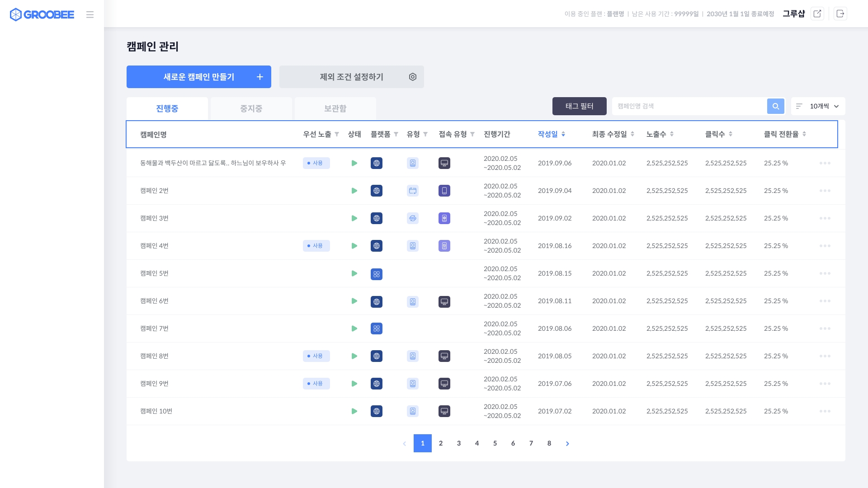Open the 플랫폼 column filter
This screenshot has width=868, height=488.
tap(396, 134)
